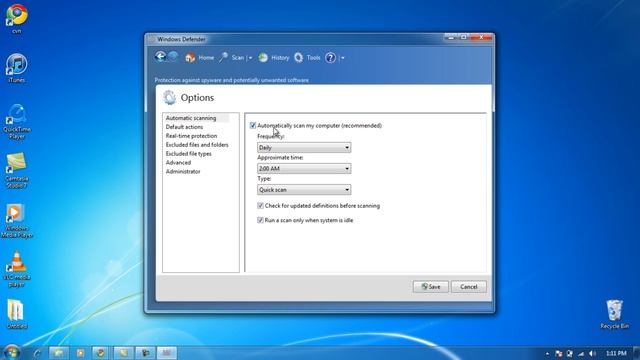Toggle Check for updated definitions checkbox
The width and height of the screenshot is (640, 360).
[260, 206]
